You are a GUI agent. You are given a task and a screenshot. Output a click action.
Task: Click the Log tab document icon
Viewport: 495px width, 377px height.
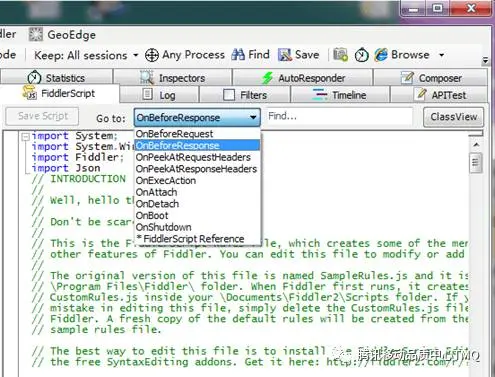147,94
